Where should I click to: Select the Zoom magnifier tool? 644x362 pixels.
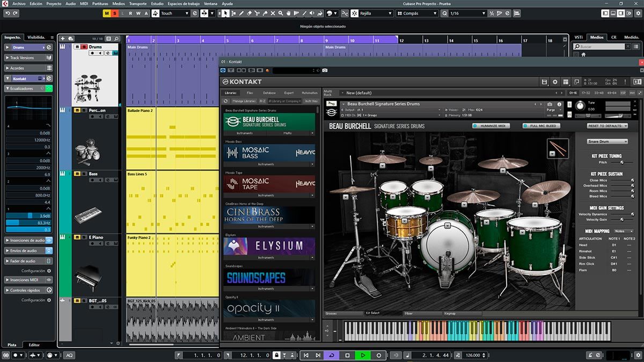click(x=281, y=13)
